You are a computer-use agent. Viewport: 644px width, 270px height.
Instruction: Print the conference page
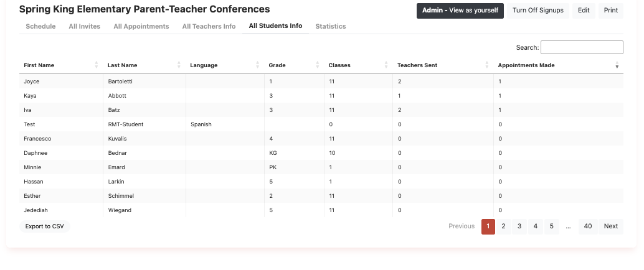point(610,11)
